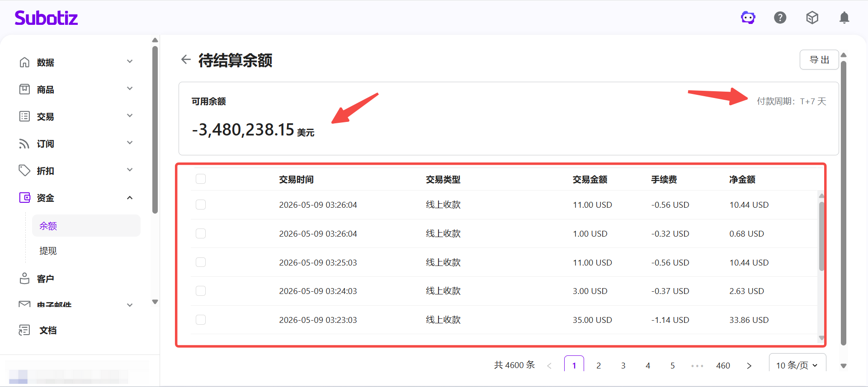This screenshot has height=387, width=868.
Task: Click the 折扣 tag icon in sidebar
Action: pos(24,171)
